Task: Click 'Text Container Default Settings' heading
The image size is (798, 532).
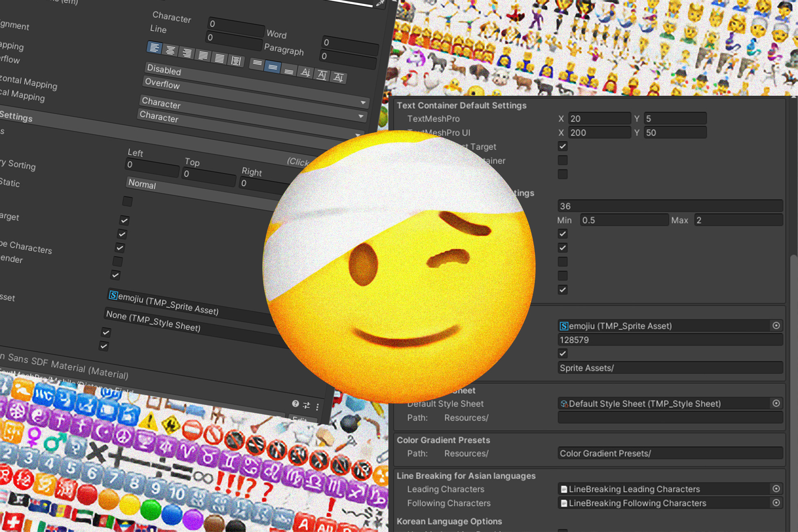Action: click(462, 106)
